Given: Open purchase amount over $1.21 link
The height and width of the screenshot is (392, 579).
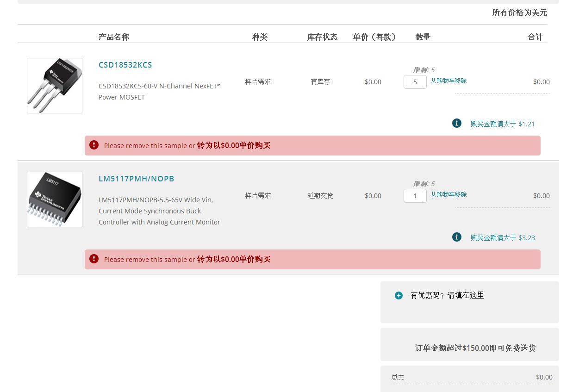Looking at the screenshot, I should pos(503,124).
